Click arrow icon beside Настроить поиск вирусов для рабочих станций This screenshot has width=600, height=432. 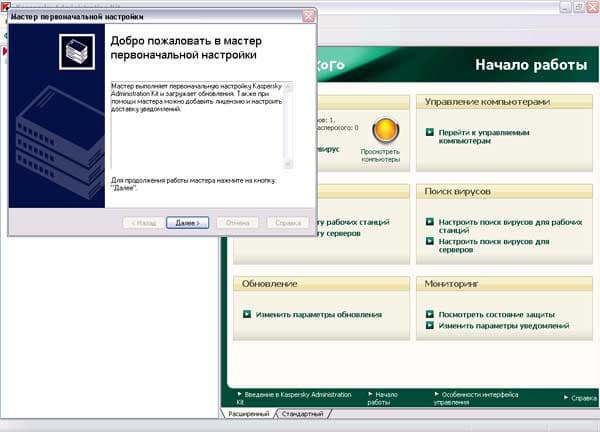click(430, 222)
